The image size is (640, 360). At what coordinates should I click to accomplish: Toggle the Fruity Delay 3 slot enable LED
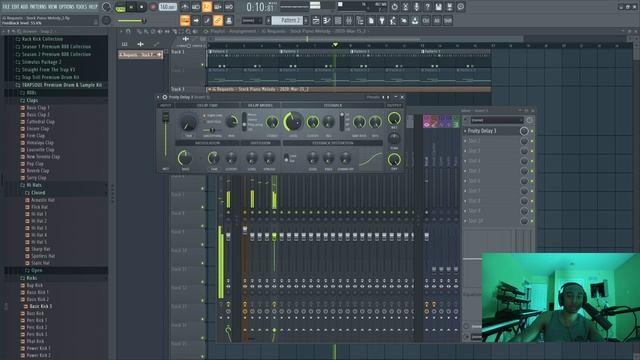pos(532,131)
